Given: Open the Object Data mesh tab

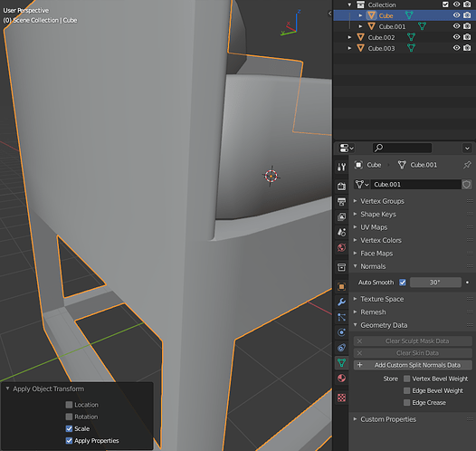Looking at the screenshot, I should coord(341,362).
